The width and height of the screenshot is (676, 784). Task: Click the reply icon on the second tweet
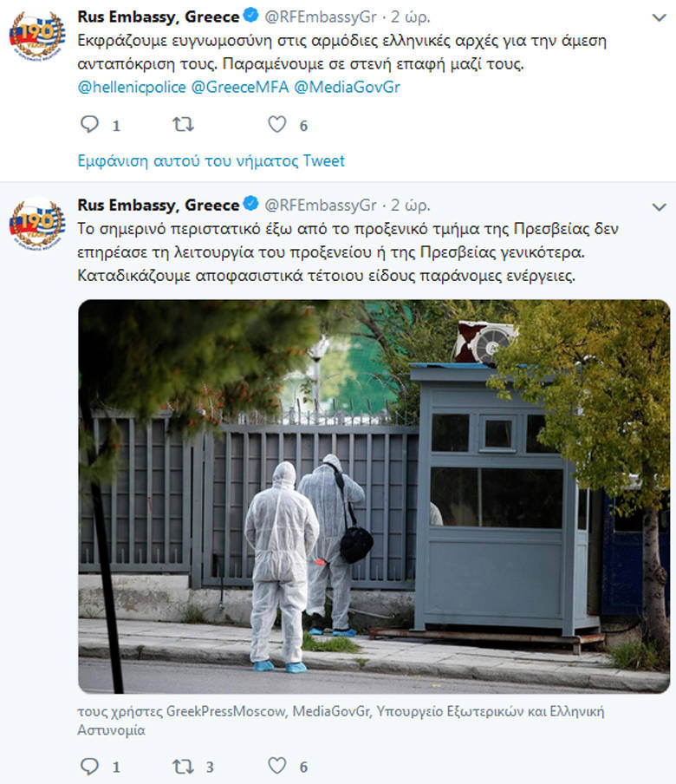(x=90, y=766)
